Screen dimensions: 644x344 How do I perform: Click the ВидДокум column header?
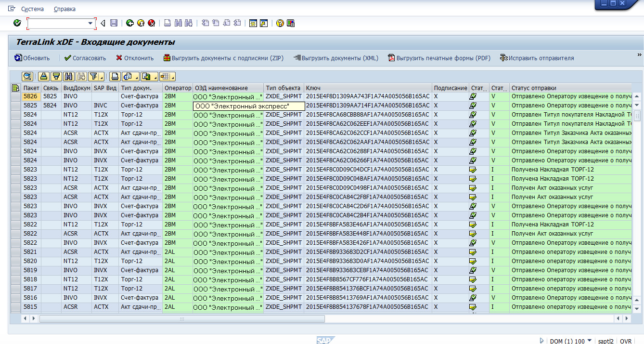click(x=77, y=88)
